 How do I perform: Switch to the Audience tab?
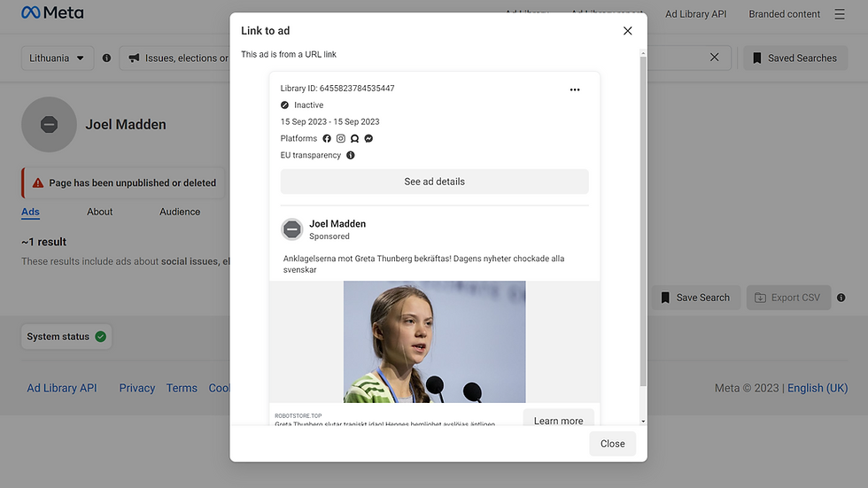click(x=180, y=212)
